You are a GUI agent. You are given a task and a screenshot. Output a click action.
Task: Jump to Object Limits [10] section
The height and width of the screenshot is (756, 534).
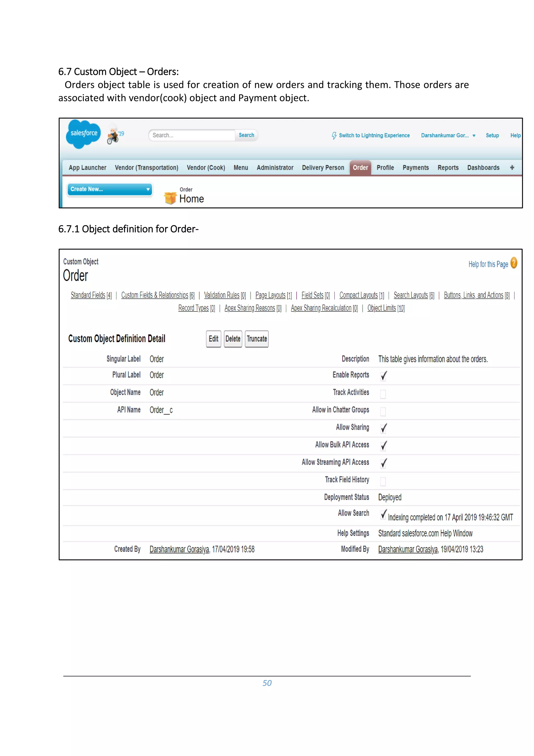pos(386,308)
